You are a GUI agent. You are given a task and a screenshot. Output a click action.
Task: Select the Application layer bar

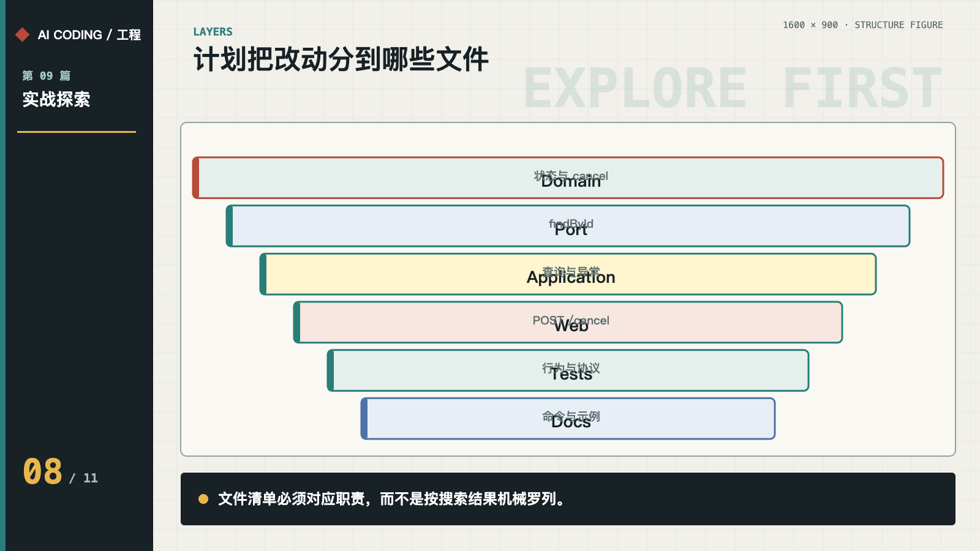point(568,274)
